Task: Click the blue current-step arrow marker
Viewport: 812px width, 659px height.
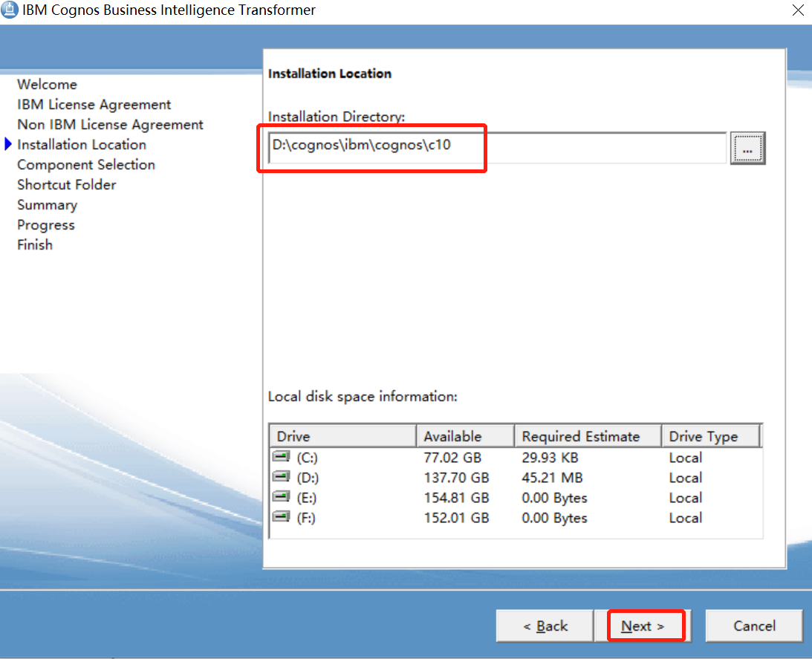Action: (x=7, y=145)
